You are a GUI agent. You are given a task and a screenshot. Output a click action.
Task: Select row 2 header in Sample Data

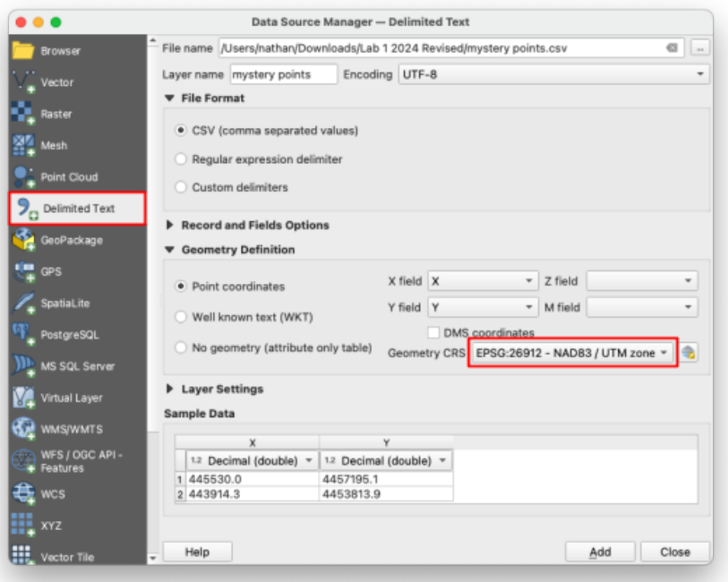point(180,494)
